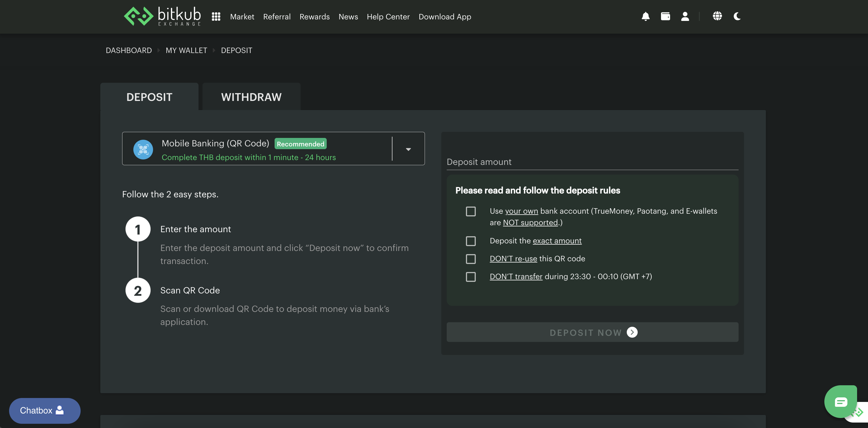Open the Chatbox button

pyautogui.click(x=45, y=410)
